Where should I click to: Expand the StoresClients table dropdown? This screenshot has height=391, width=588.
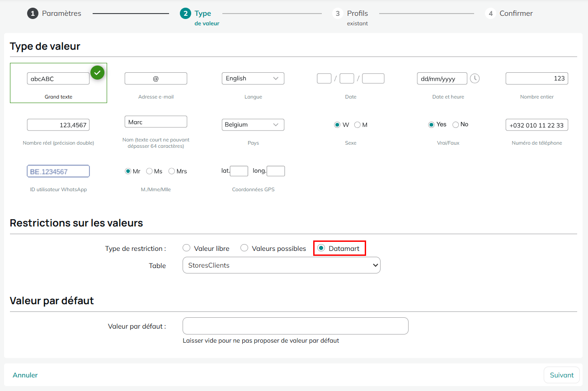coord(282,265)
